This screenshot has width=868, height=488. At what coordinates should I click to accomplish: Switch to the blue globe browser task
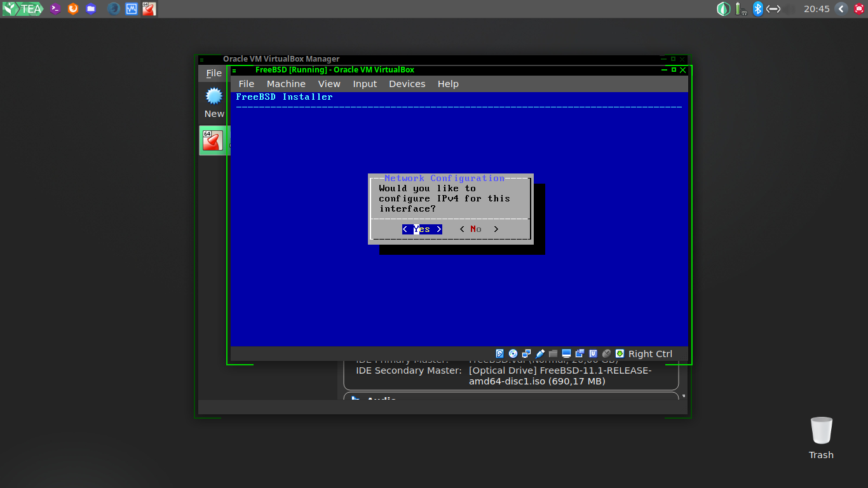tap(114, 9)
